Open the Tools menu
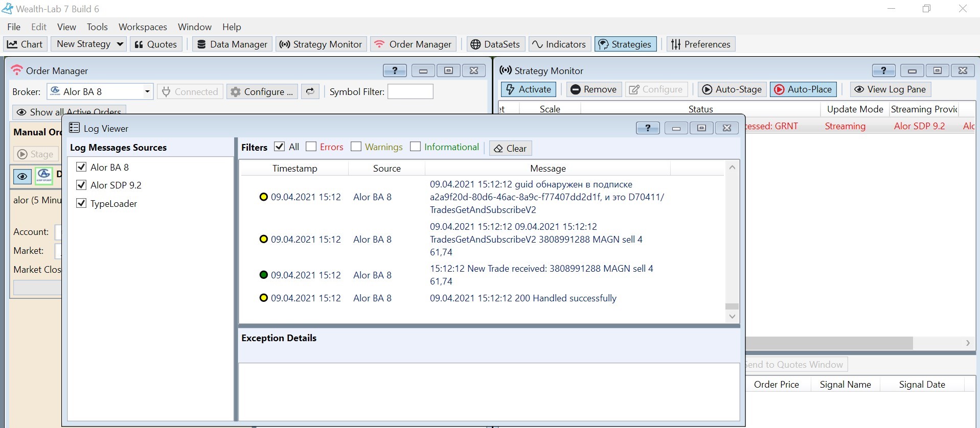This screenshot has width=980, height=428. coord(97,27)
